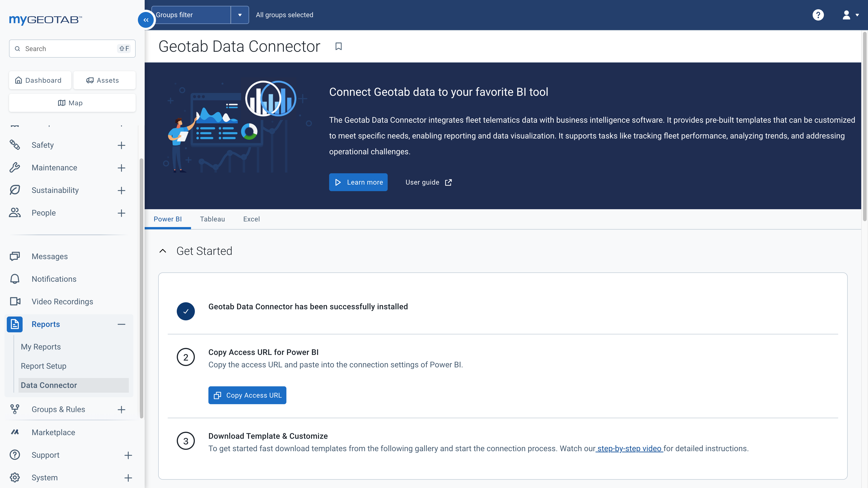Click the step 2 circle indicator
This screenshot has height=488, width=868.
coord(186,357)
